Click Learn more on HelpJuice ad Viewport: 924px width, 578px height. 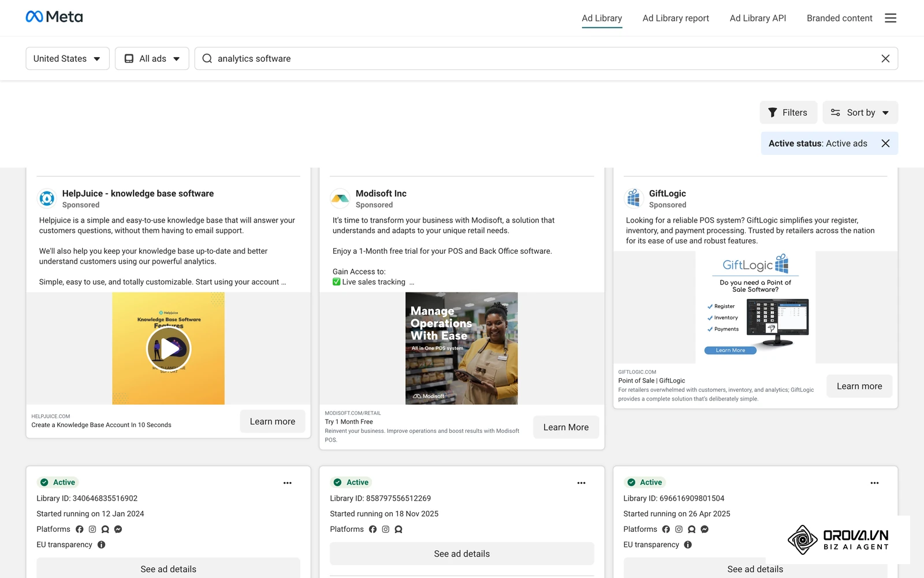tap(273, 421)
